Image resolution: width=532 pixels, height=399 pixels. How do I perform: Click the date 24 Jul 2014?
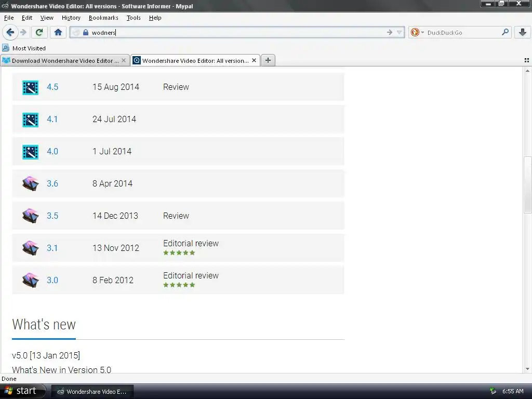(x=114, y=119)
